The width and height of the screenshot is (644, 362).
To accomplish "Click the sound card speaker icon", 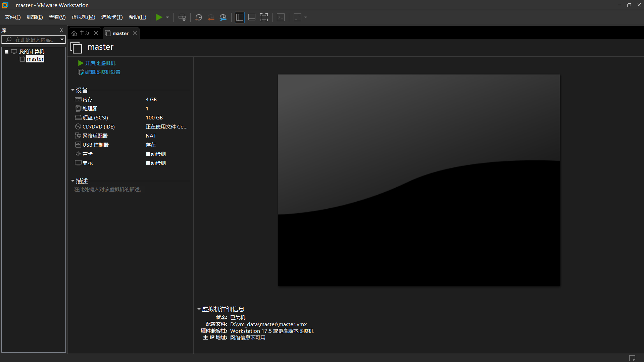I will click(78, 154).
